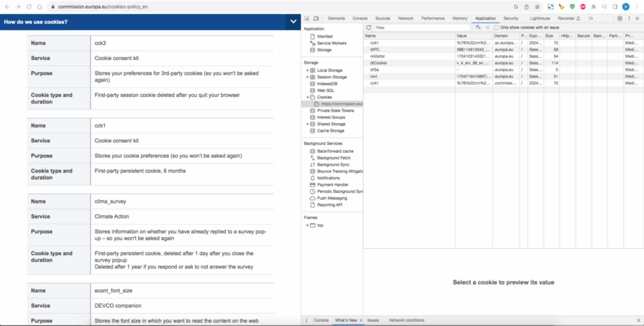
Task: Collapse the Cookies tree node
Action: point(307,97)
